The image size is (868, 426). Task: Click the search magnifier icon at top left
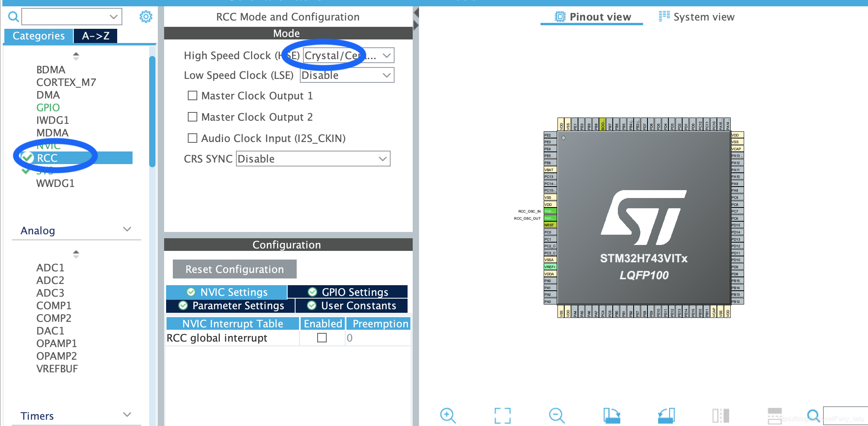(13, 17)
